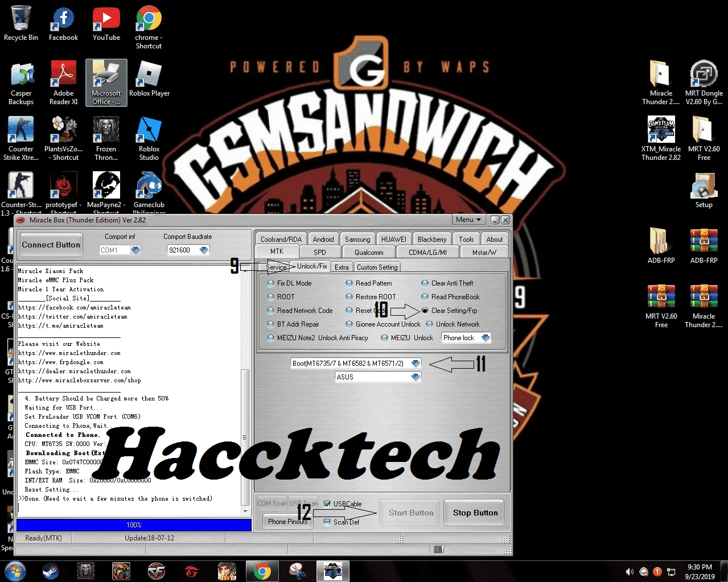The height and width of the screenshot is (582, 728).
Task: Click the Stop Button
Action: [x=475, y=513]
